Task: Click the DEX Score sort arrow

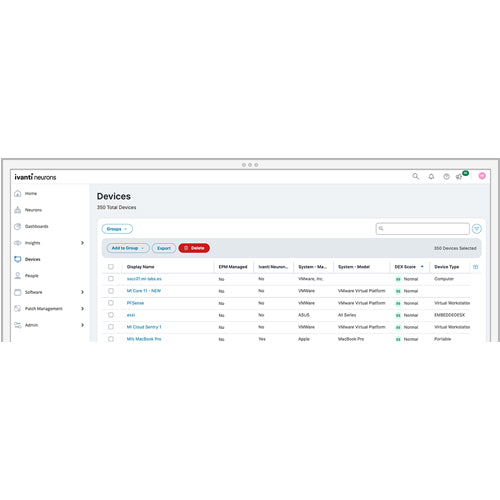Action: coord(422,266)
